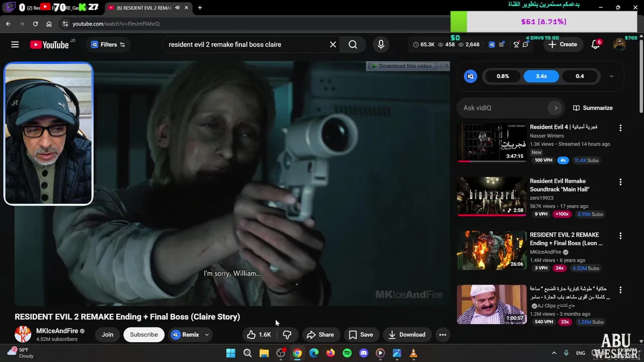
Task: Click the Create button
Action: click(563, 44)
